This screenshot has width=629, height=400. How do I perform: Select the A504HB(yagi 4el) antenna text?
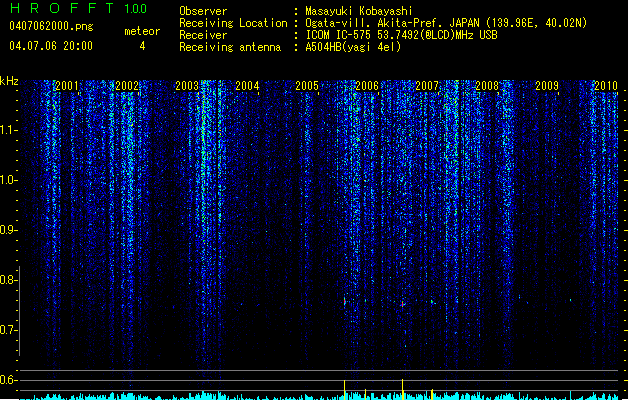[353, 47]
